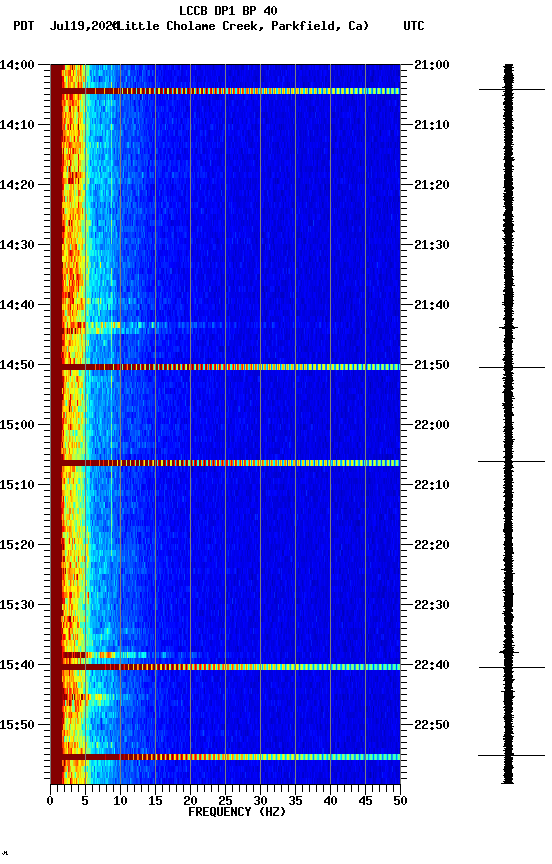Click the '14:10' PDT time label

click(x=17, y=125)
